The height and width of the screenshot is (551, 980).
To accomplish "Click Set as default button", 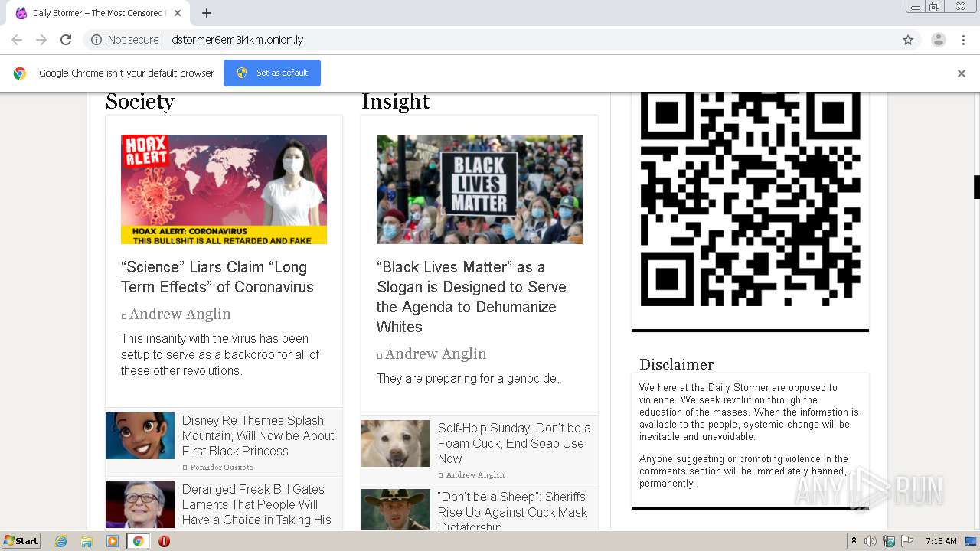I will [x=272, y=73].
